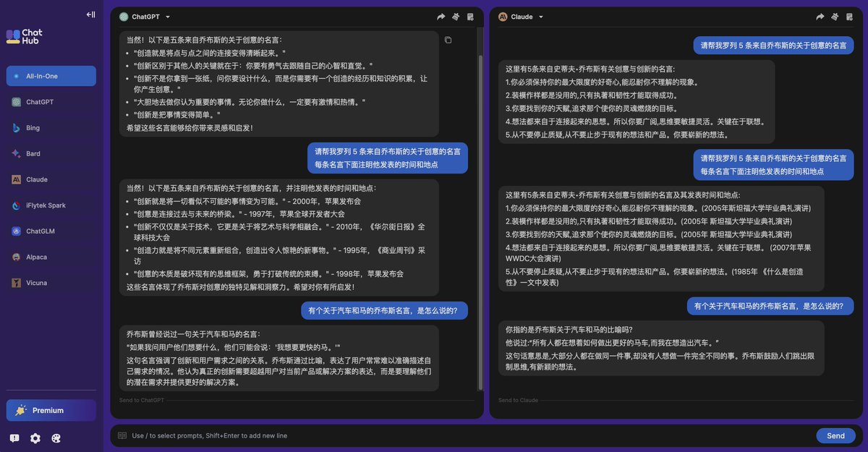Open settings via the gear icon
This screenshot has height=452, width=868.
(x=35, y=438)
